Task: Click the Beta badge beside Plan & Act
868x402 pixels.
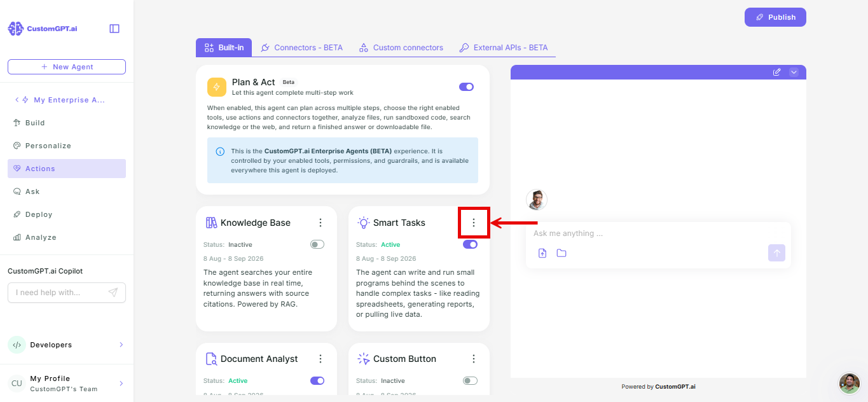Action: click(x=289, y=82)
